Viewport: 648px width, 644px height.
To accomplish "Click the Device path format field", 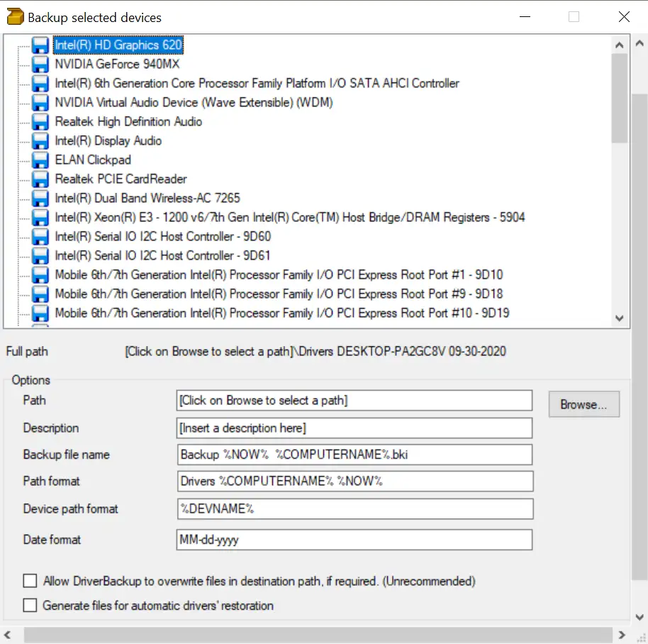I will pyautogui.click(x=355, y=509).
